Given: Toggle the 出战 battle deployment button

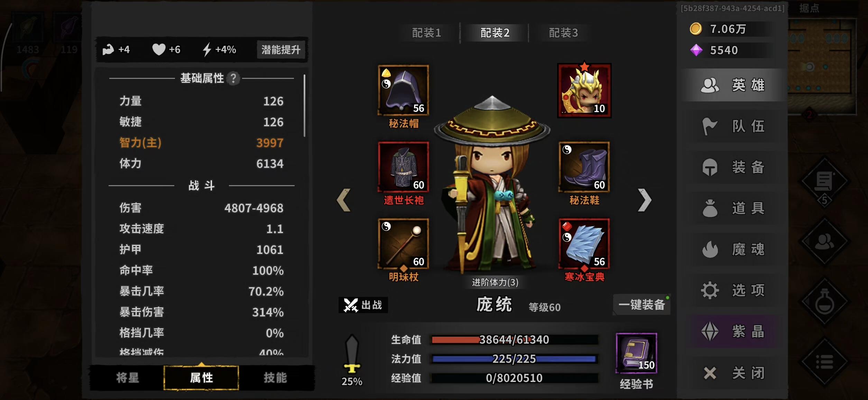Looking at the screenshot, I should (x=363, y=305).
